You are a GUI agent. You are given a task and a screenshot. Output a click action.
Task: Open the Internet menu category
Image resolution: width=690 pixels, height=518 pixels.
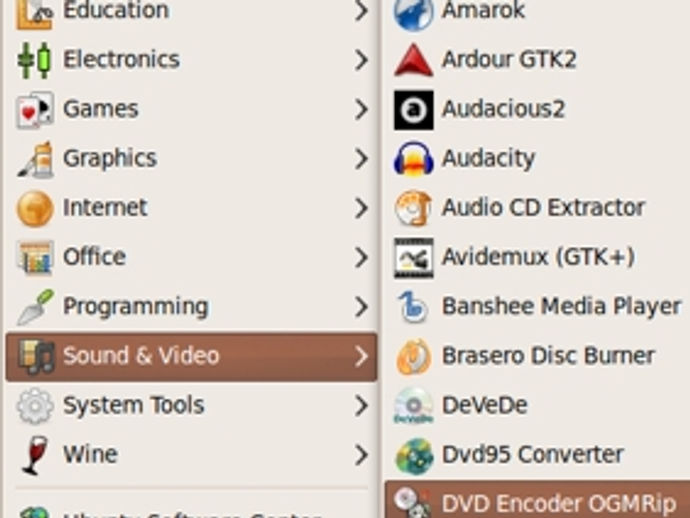[x=191, y=208]
